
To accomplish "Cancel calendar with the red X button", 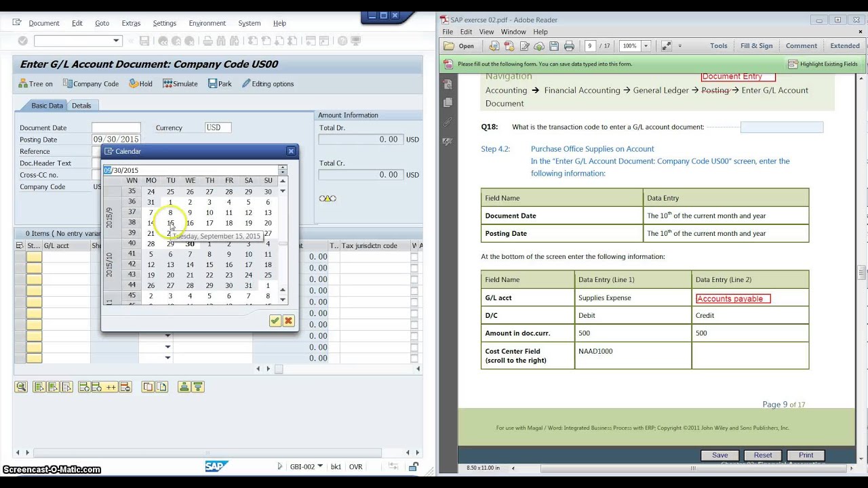I will click(x=288, y=321).
